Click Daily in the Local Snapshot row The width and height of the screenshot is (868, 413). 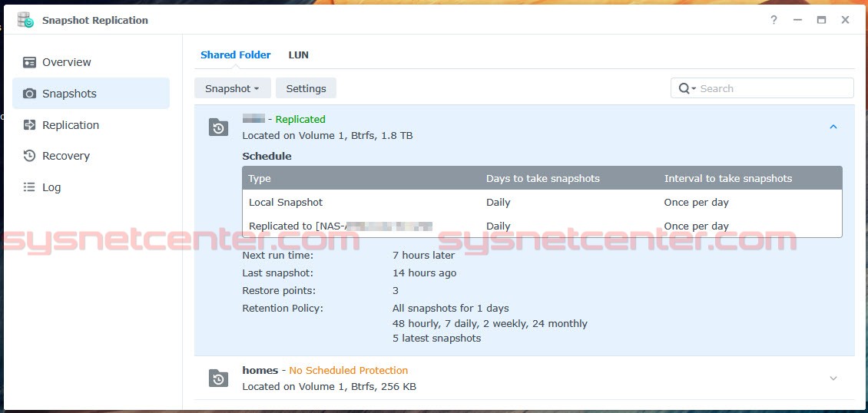pos(499,203)
